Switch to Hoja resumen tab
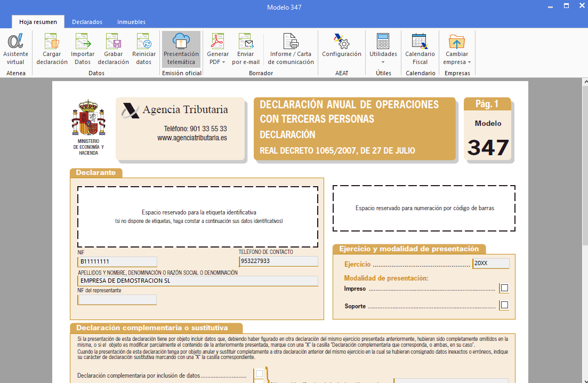Viewport: 588px width, 383px height. tap(38, 22)
